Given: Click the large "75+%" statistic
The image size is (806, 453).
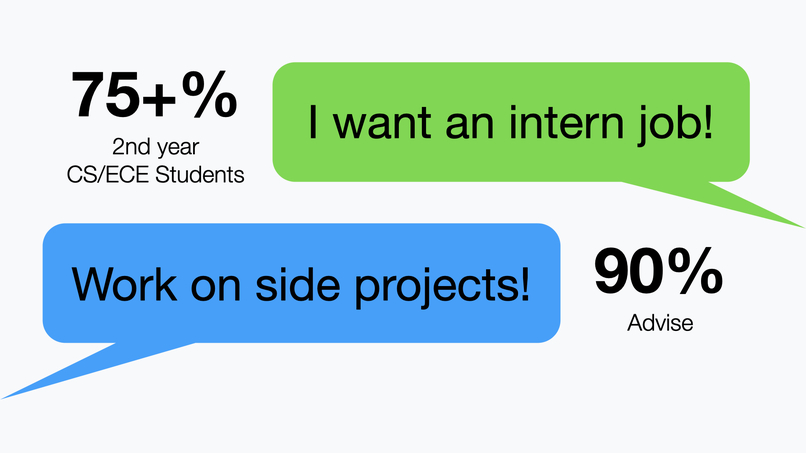Looking at the screenshot, I should click(154, 95).
